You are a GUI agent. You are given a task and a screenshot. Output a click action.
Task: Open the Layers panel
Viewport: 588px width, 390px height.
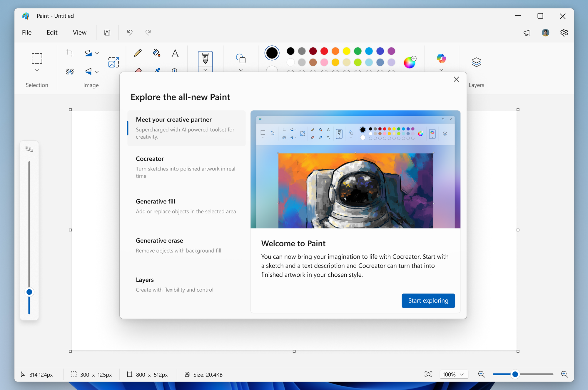coord(476,62)
